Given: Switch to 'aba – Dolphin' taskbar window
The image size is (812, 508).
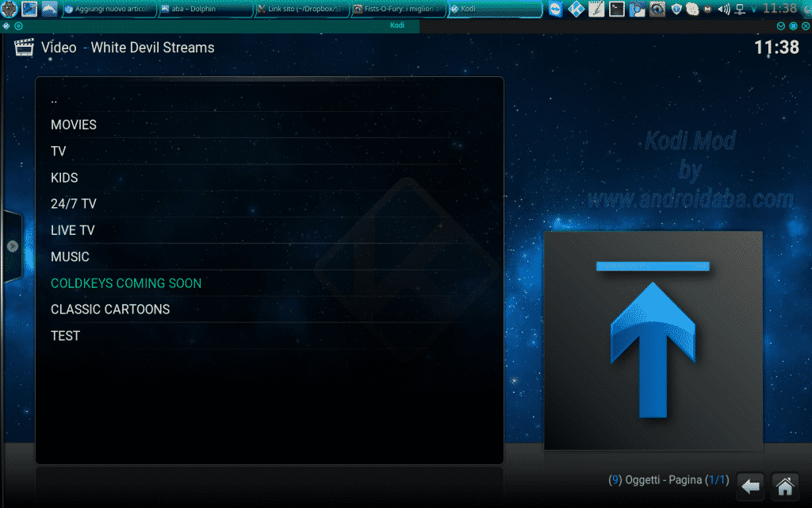Looking at the screenshot, I should click(205, 9).
